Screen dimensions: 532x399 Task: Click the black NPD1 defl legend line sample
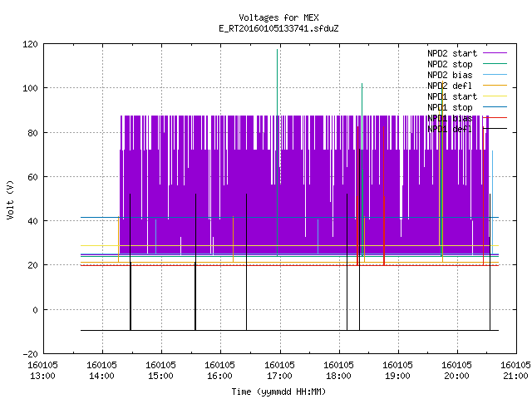pos(495,129)
